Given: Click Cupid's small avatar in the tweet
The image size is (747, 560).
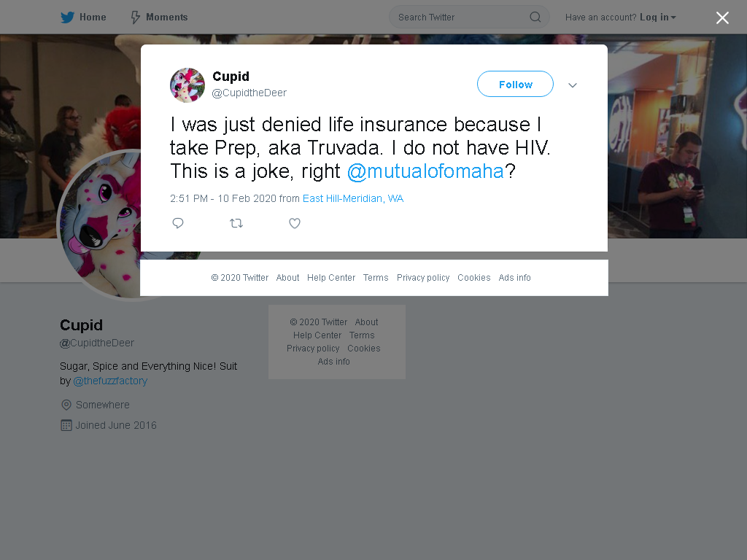Looking at the screenshot, I should 187,85.
